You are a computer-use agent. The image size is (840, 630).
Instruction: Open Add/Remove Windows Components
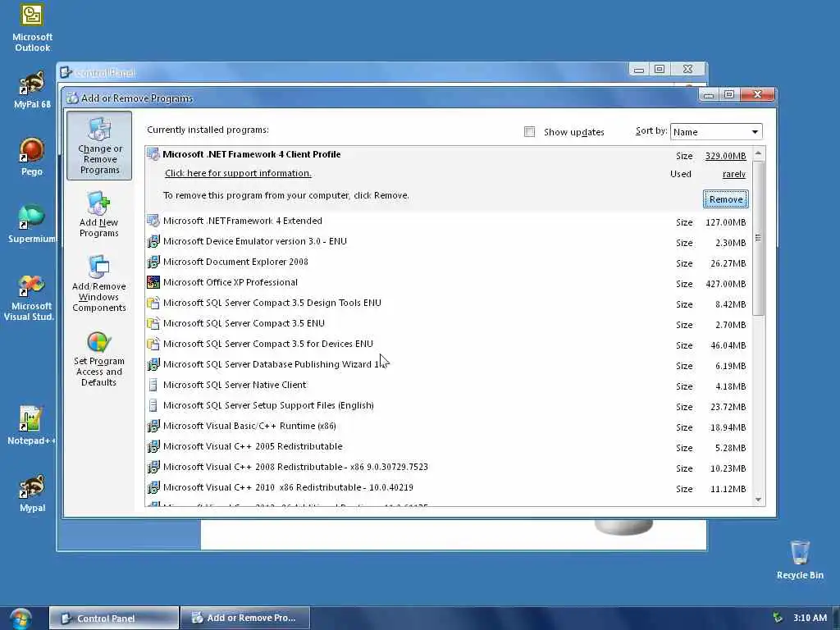pos(99,283)
